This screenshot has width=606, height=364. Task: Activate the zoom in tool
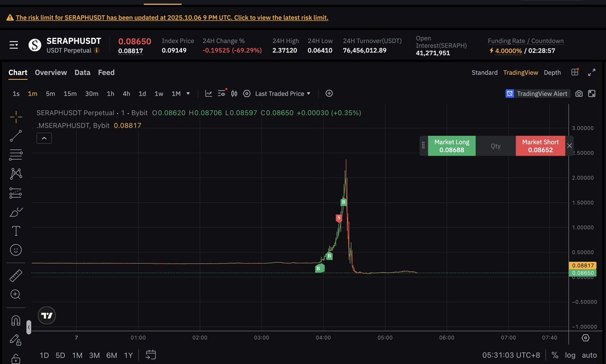pos(16,294)
